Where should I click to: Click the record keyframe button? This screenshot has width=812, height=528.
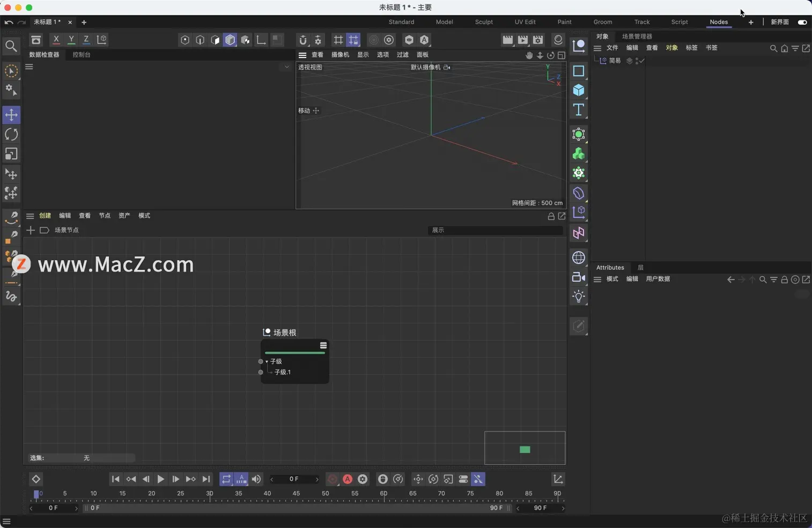tap(333, 479)
